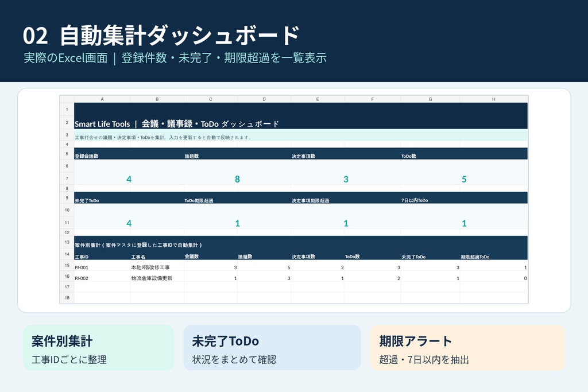Click the '工事名' table column header
Screen dimensions: 588x392
[x=138, y=257]
